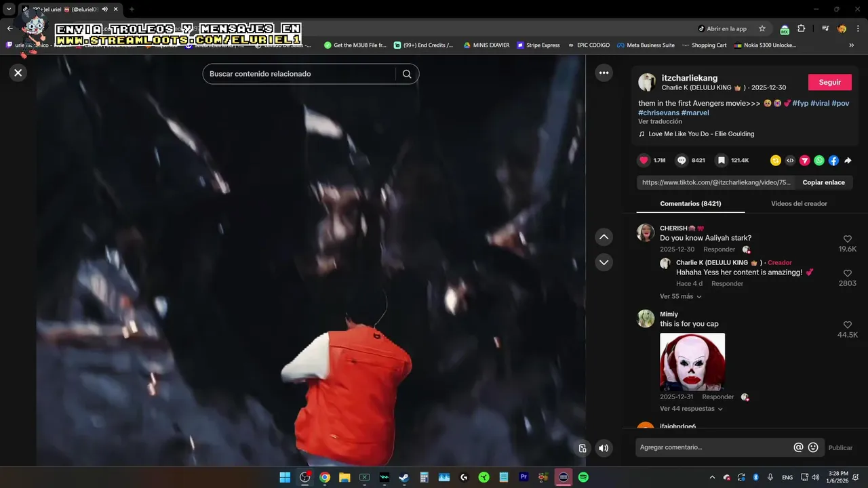
Task: Open the #chrisevans hashtag
Action: [x=658, y=113]
